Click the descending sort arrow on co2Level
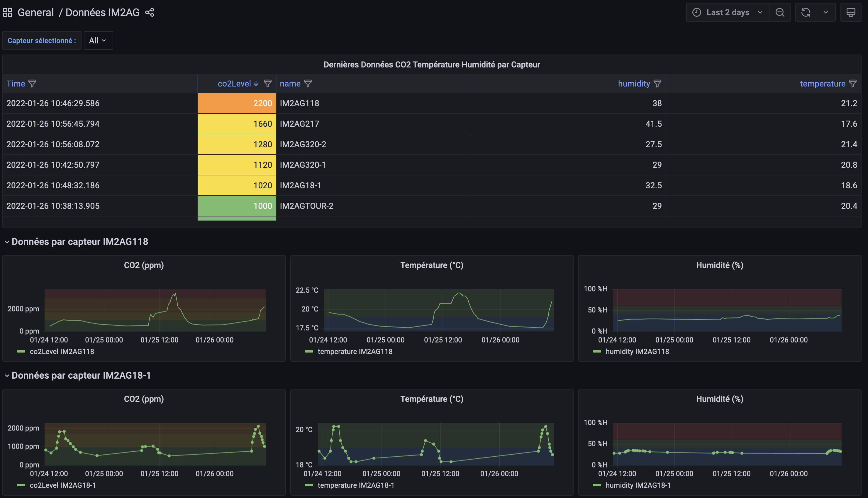The height and width of the screenshot is (498, 868). [256, 84]
